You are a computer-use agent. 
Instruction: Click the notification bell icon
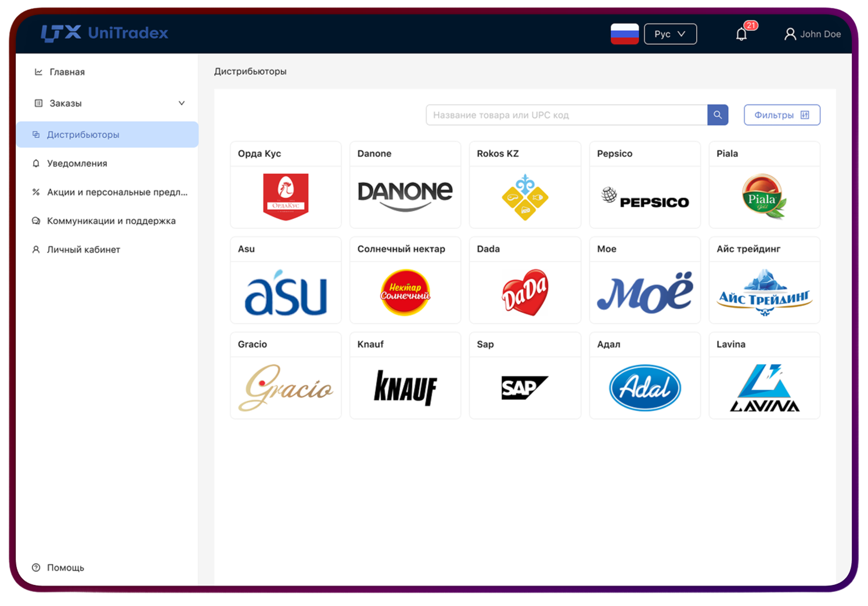point(741,34)
